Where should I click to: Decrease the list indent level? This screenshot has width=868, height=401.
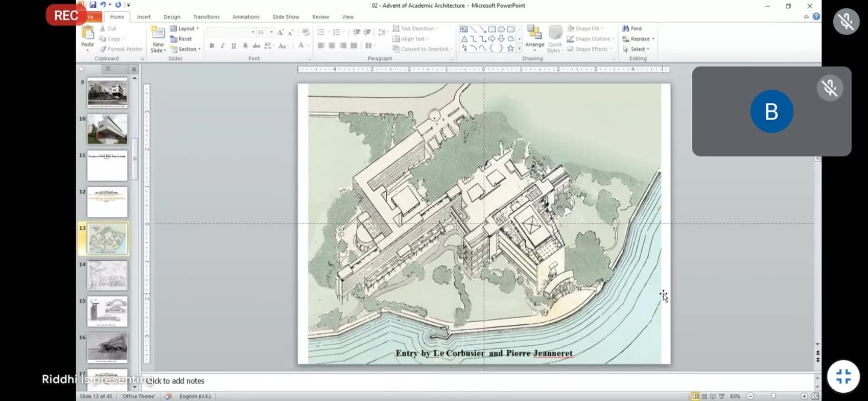pyautogui.click(x=357, y=32)
